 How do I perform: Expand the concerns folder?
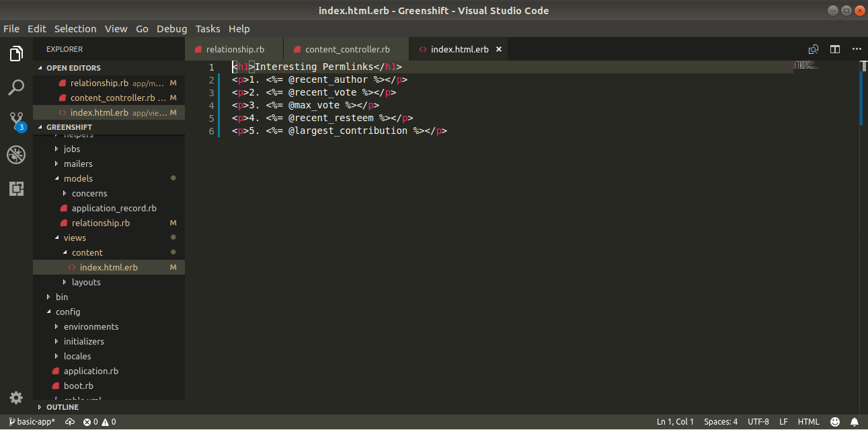coord(109,193)
